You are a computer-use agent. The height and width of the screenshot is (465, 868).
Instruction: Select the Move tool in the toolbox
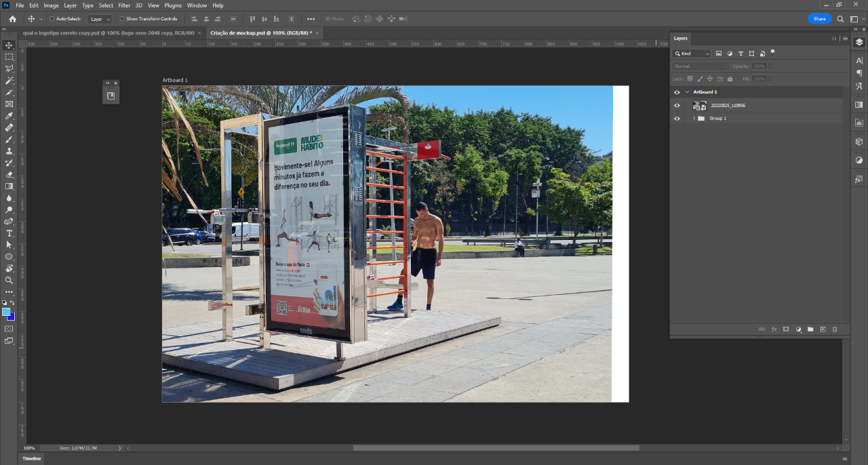[x=9, y=45]
